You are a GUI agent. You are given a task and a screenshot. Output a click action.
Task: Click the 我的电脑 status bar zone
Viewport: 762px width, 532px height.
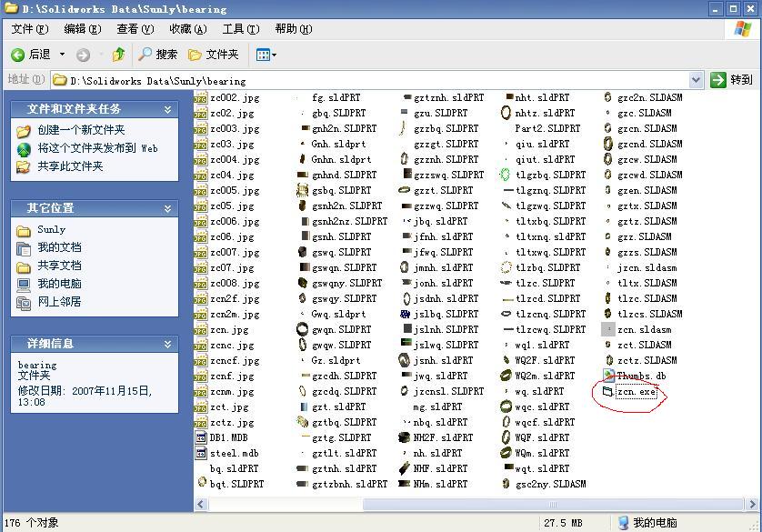point(647,523)
